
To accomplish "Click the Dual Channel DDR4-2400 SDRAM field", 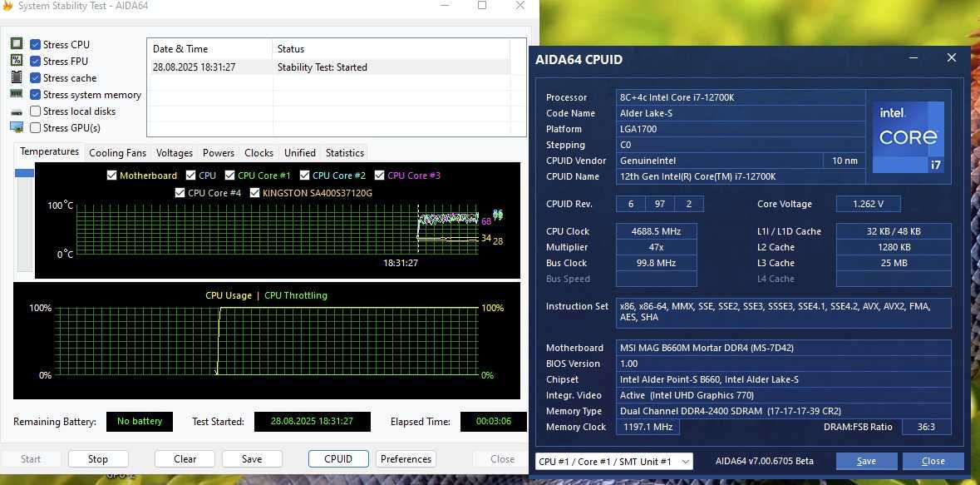I will point(784,411).
